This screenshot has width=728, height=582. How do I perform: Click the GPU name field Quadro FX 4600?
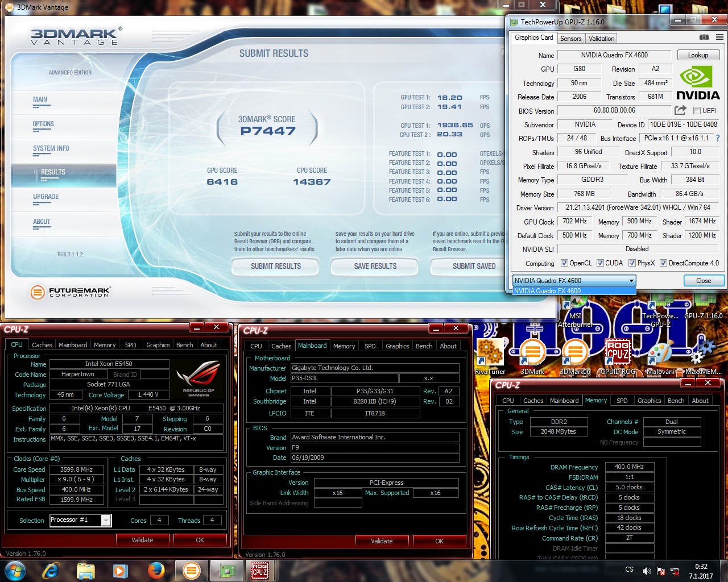[614, 55]
